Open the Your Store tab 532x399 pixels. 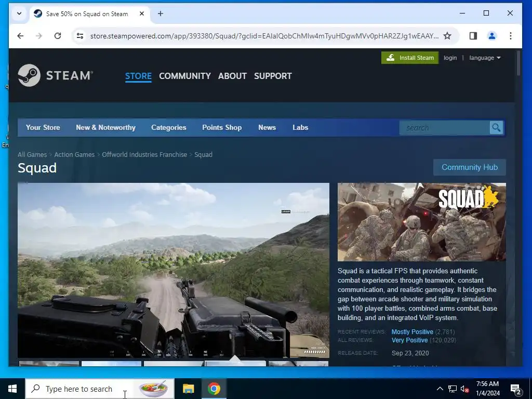[43, 128]
